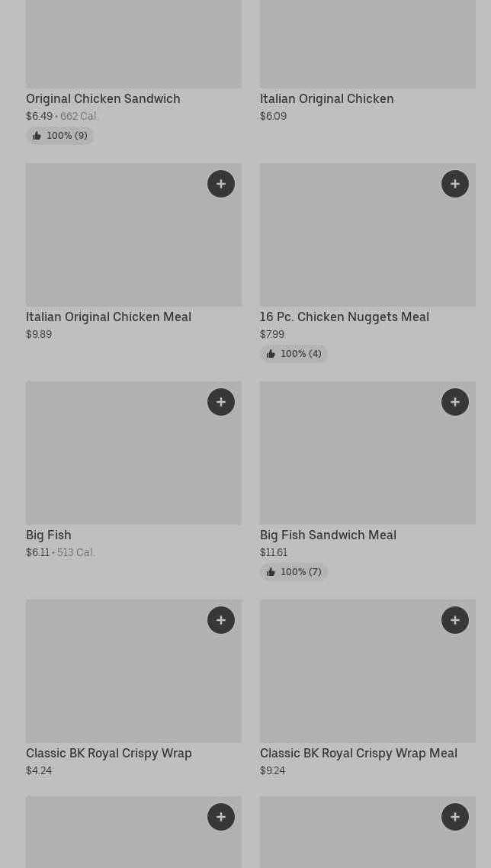491x868 pixels.
Task: Click the plus button on the bottom-left item
Action: pos(221,817)
